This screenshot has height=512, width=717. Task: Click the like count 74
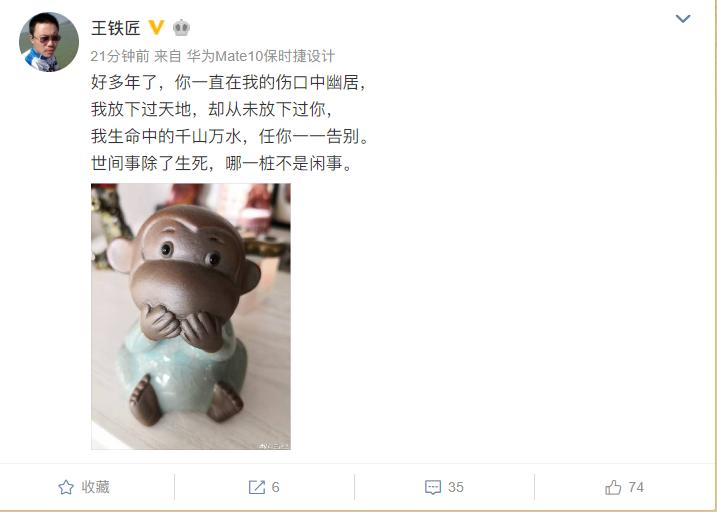pyautogui.click(x=636, y=487)
